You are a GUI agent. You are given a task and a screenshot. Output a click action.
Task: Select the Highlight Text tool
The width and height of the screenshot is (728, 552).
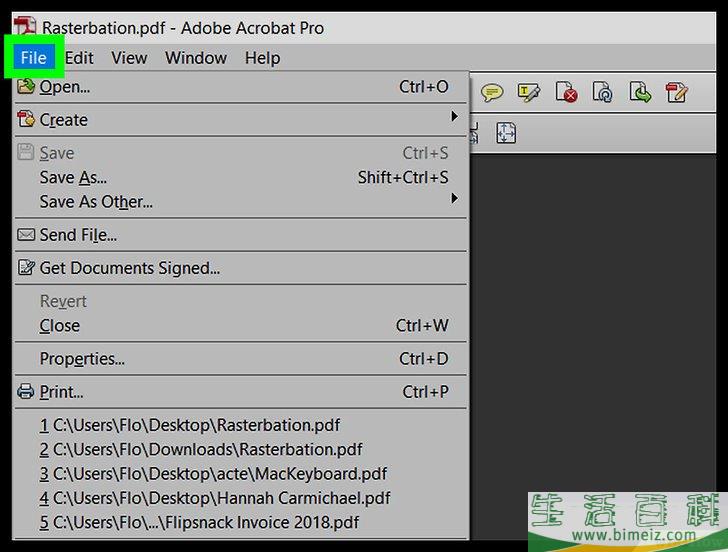528,92
